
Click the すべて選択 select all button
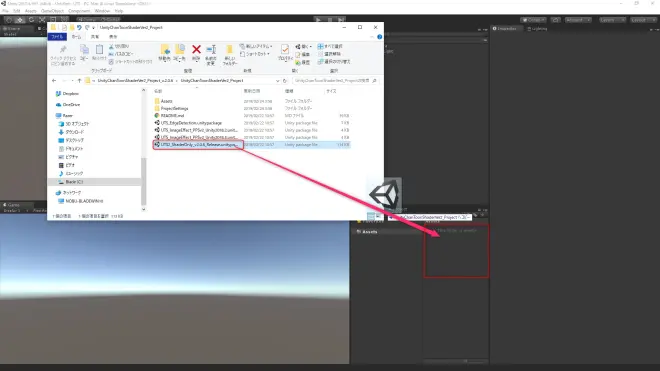(330, 46)
